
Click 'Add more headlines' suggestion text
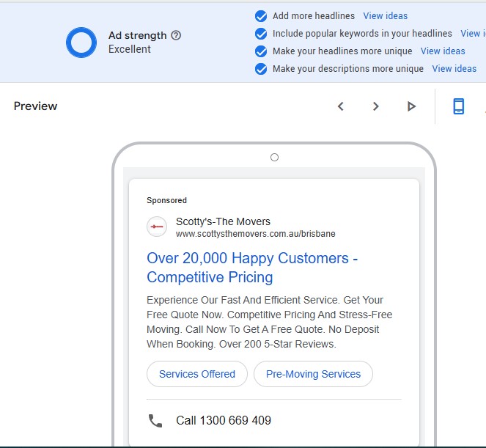(314, 16)
